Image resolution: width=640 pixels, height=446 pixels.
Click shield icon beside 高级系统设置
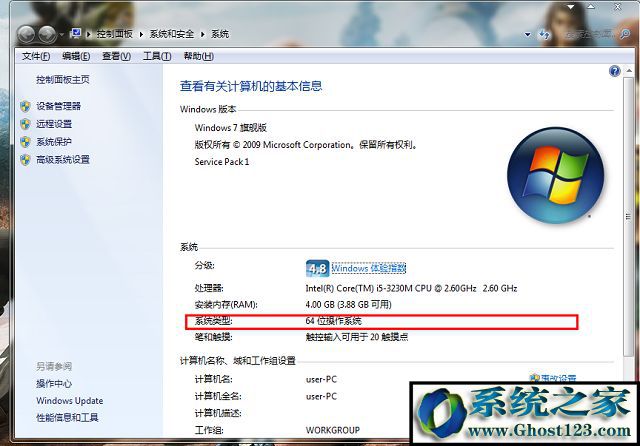[25, 160]
